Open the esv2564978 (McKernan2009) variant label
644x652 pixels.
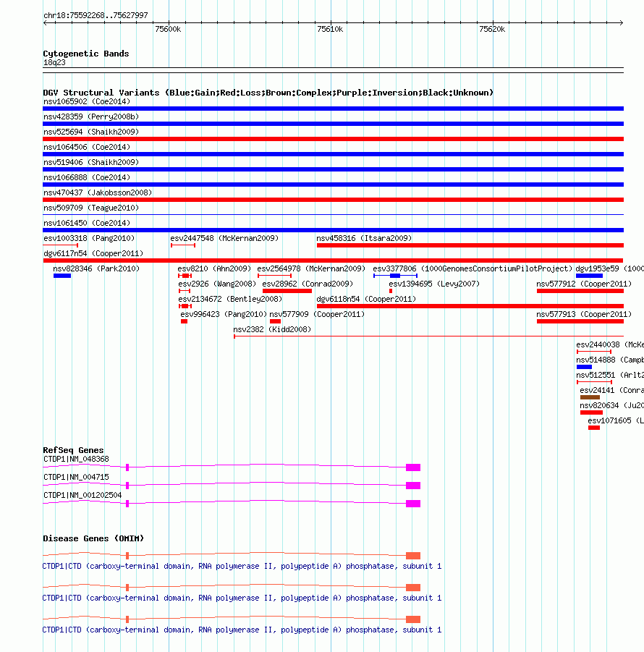click(x=311, y=268)
